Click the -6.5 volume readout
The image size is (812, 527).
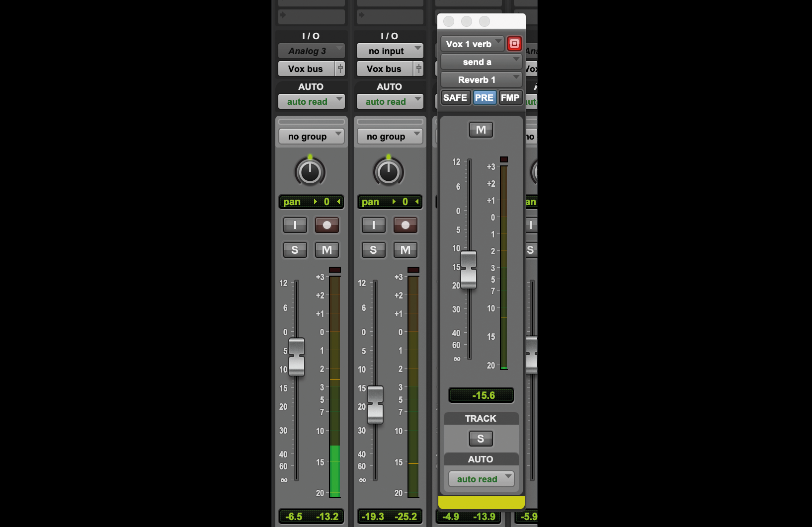tap(294, 517)
